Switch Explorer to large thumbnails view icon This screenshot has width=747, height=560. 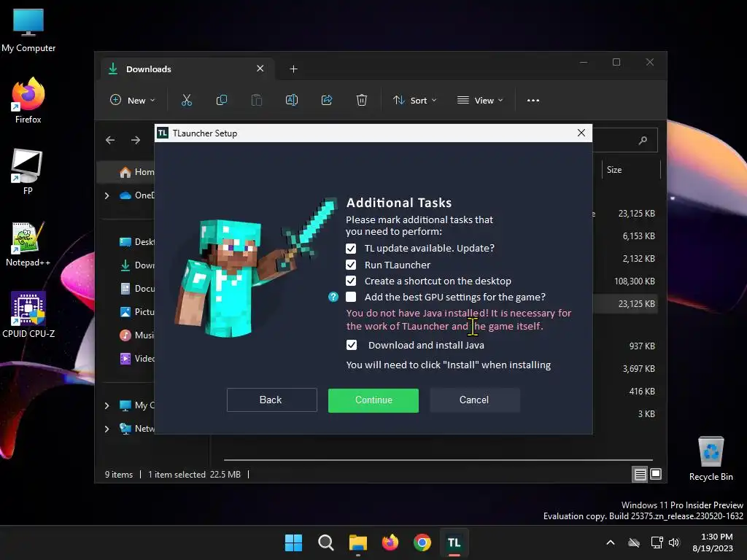click(656, 474)
